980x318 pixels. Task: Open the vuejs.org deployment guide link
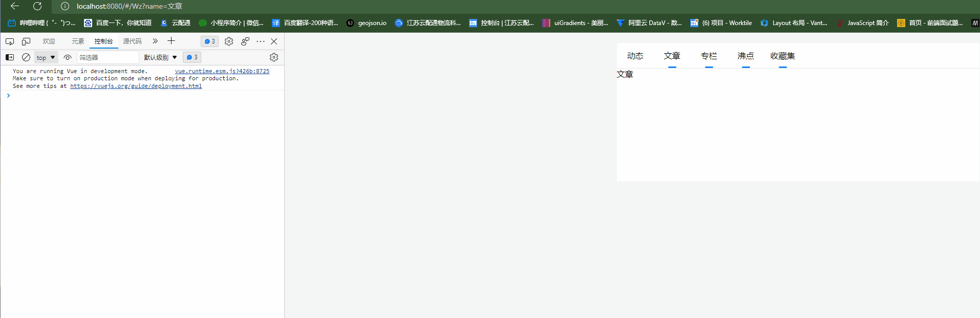136,86
